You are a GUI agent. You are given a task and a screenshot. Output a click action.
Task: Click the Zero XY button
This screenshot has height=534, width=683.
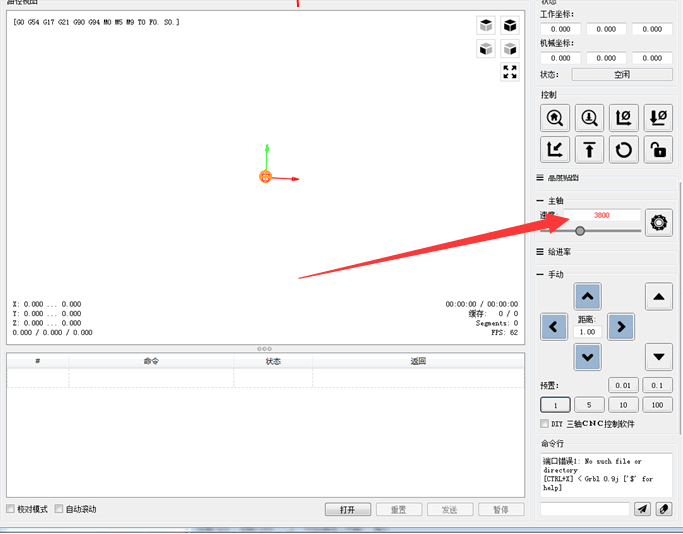click(x=624, y=118)
